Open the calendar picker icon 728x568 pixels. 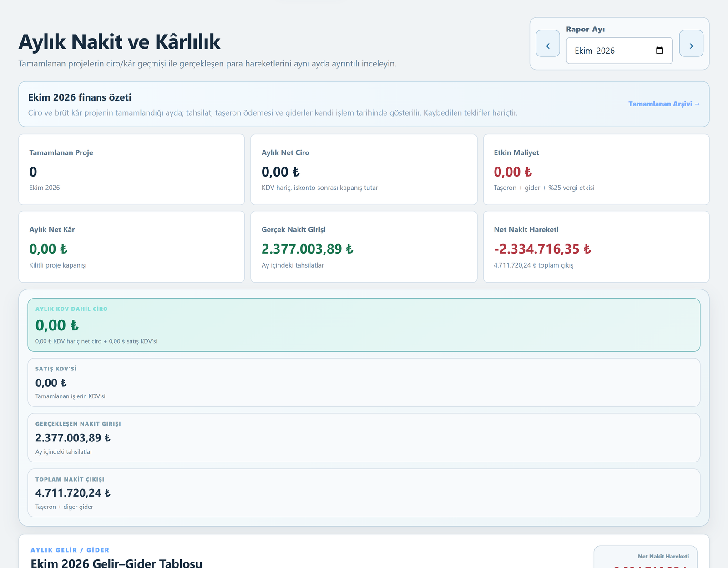click(659, 51)
